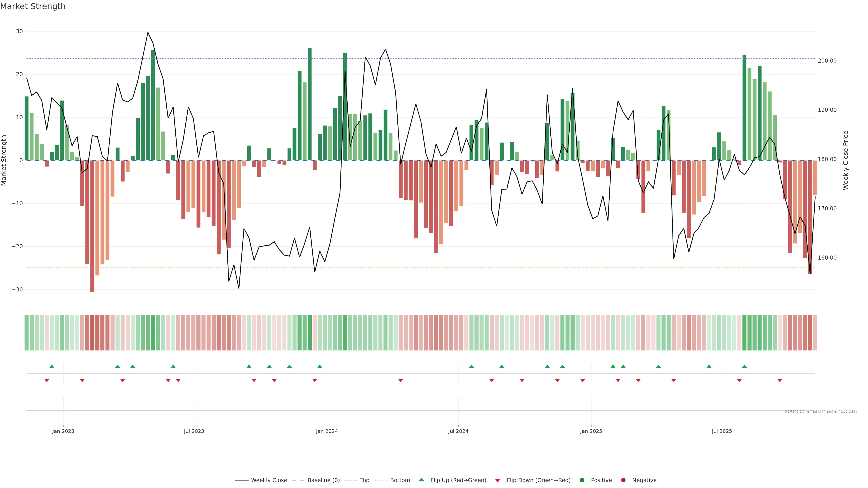Click the leftmost red flip-down triangle marker
The width and height of the screenshot is (868, 488).
(47, 380)
